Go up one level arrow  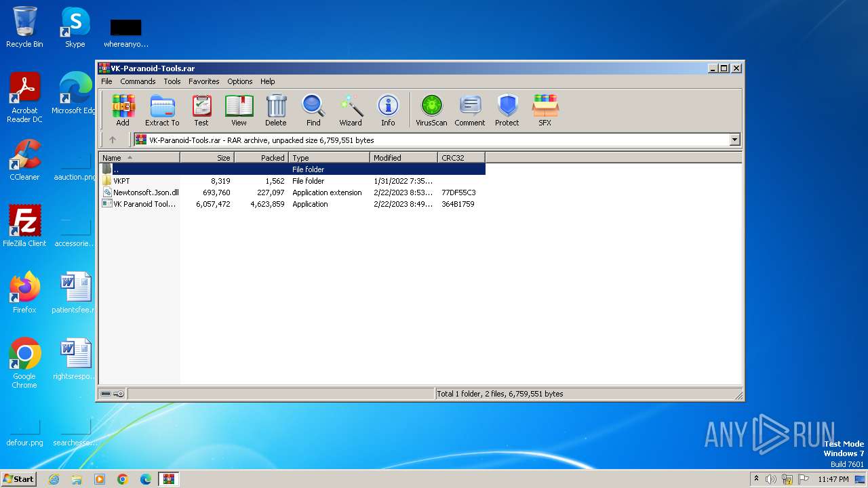tap(113, 140)
